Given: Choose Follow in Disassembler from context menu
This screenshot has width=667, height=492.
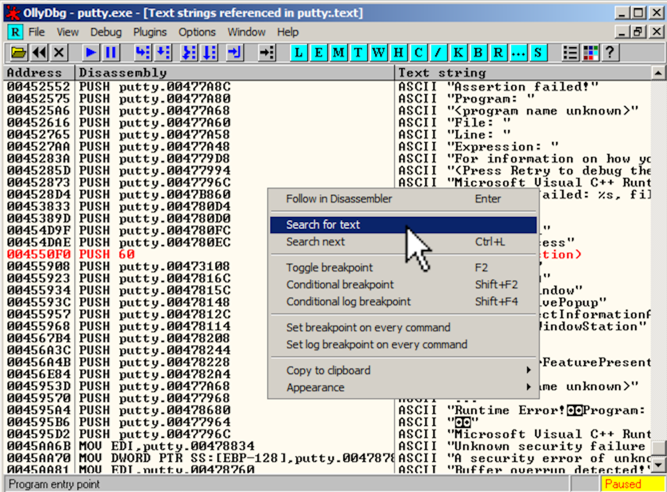Looking at the screenshot, I should click(x=403, y=199).
